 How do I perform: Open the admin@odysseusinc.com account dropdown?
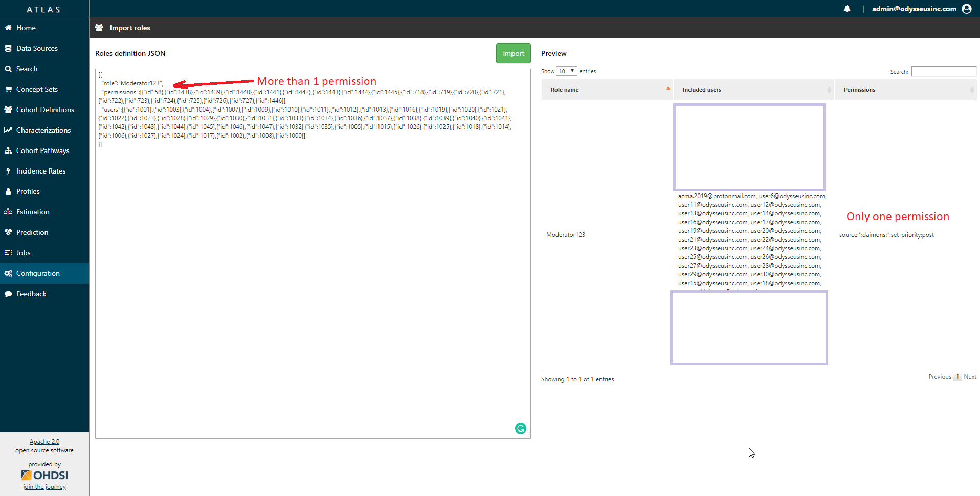[x=914, y=9]
